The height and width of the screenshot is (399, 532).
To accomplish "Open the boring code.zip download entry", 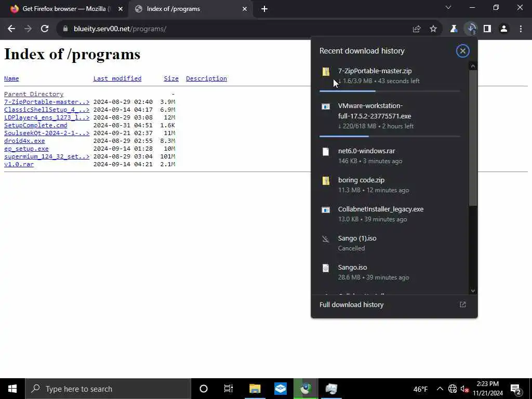I will click(x=390, y=185).
